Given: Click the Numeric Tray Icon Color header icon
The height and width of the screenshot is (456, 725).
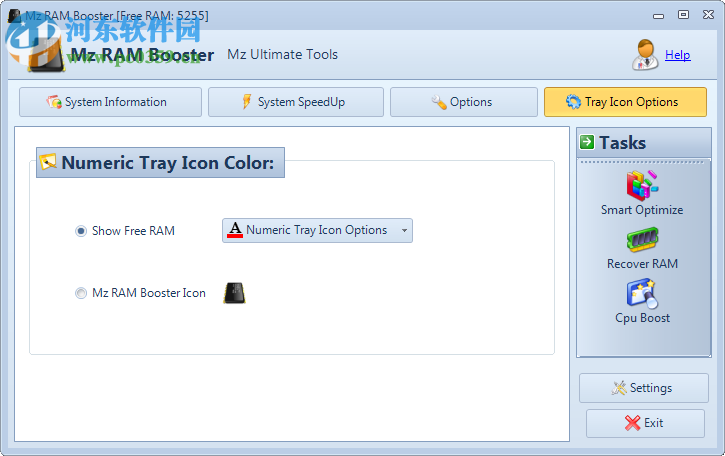Looking at the screenshot, I should (x=48, y=162).
